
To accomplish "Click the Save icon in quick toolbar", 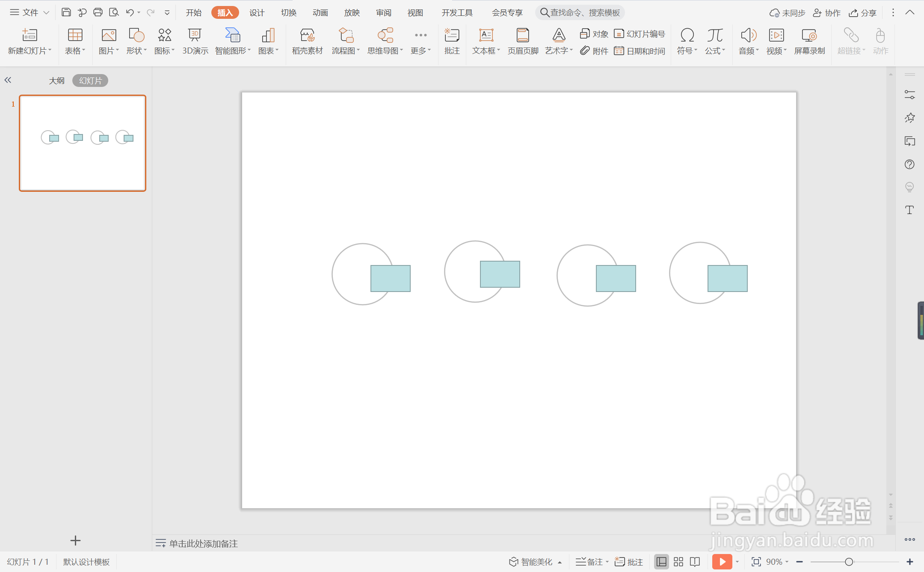I will coord(66,12).
